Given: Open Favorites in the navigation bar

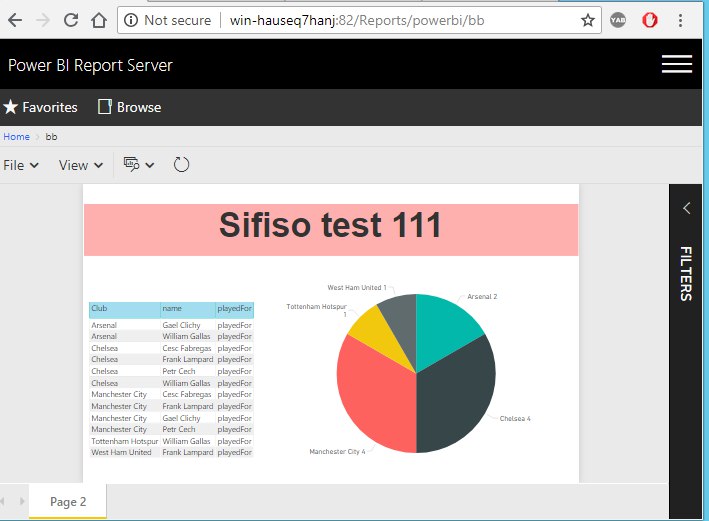Looking at the screenshot, I should click(40, 107).
